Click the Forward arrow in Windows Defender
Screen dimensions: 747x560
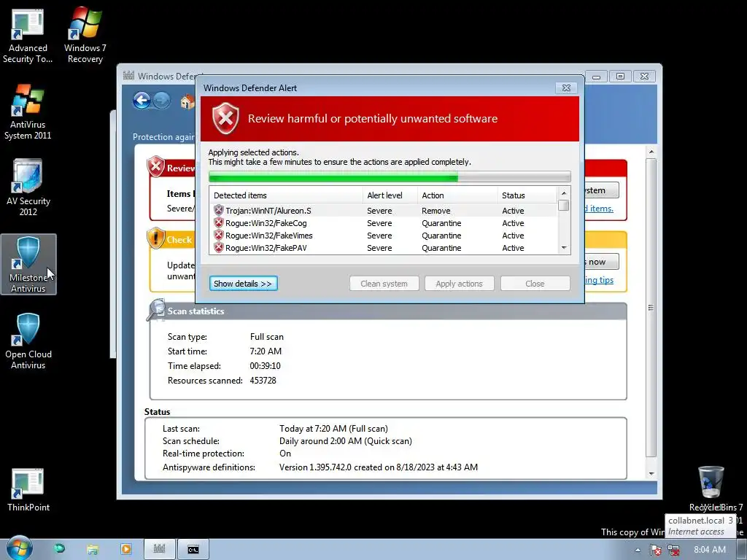(161, 101)
